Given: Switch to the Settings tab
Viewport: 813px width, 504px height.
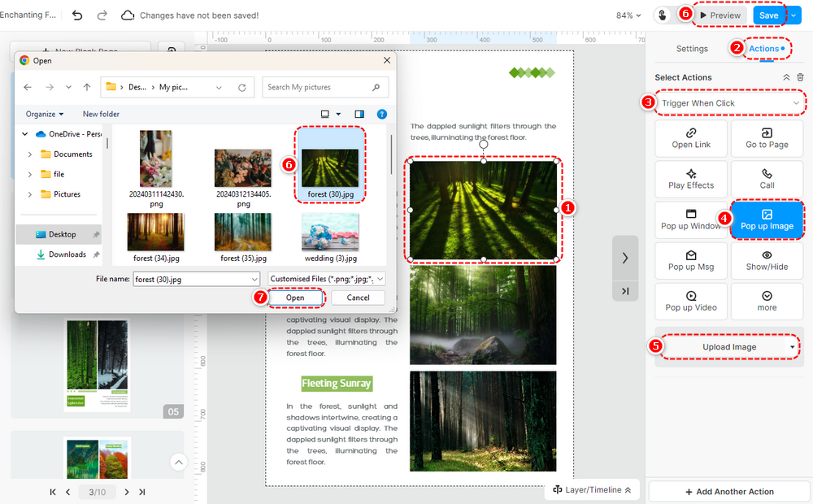Looking at the screenshot, I should tap(692, 49).
